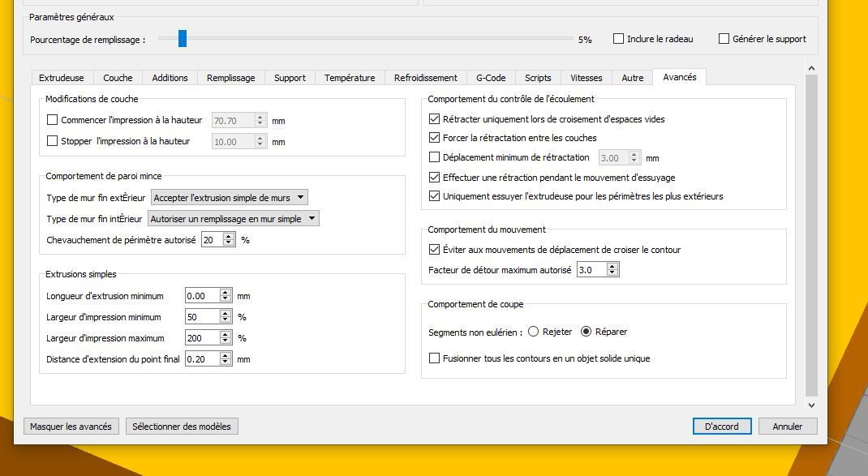Open Type de mur fin intérieur dropdown
Image resolution: width=868 pixels, height=476 pixels.
[x=233, y=219]
